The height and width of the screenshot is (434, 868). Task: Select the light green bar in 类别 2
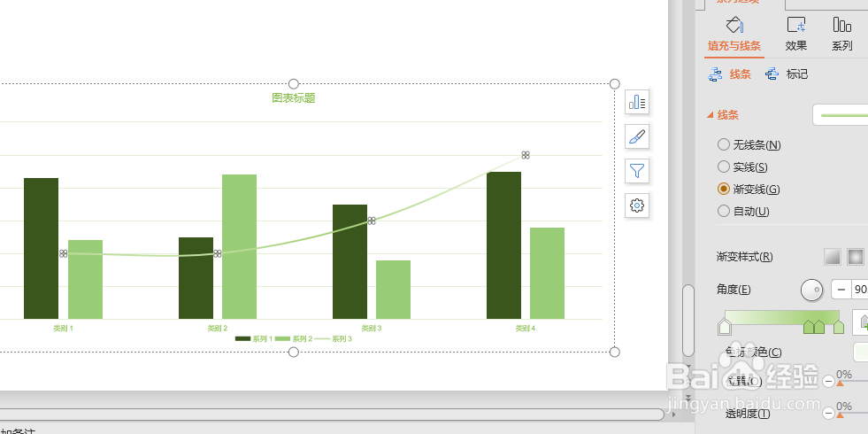coord(239,246)
